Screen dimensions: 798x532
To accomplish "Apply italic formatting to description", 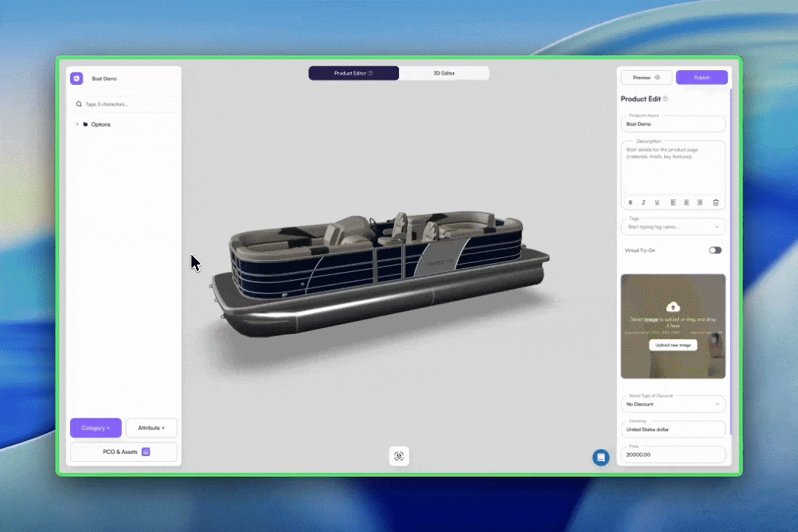I will [644, 202].
